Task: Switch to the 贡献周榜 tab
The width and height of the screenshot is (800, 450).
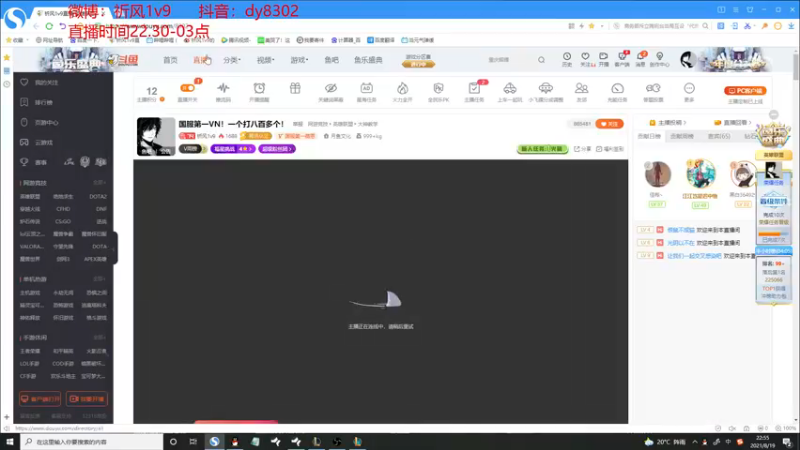Action: coord(682,136)
